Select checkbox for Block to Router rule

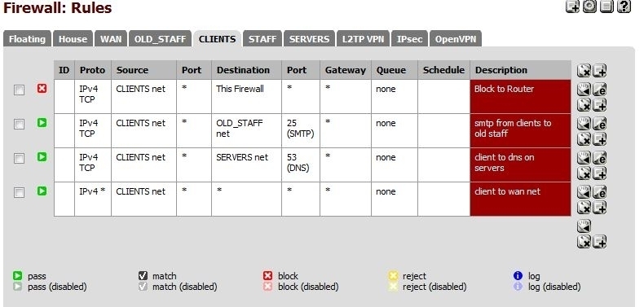(19, 90)
